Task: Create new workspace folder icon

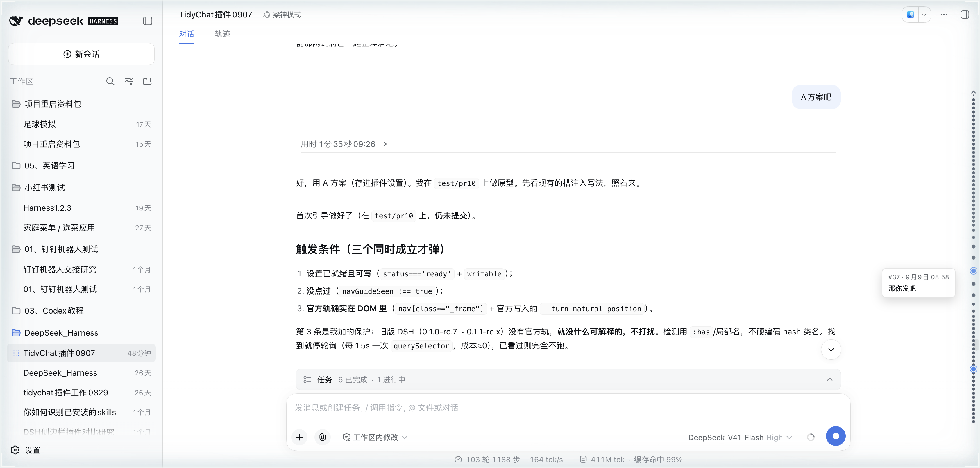Action: 148,81
